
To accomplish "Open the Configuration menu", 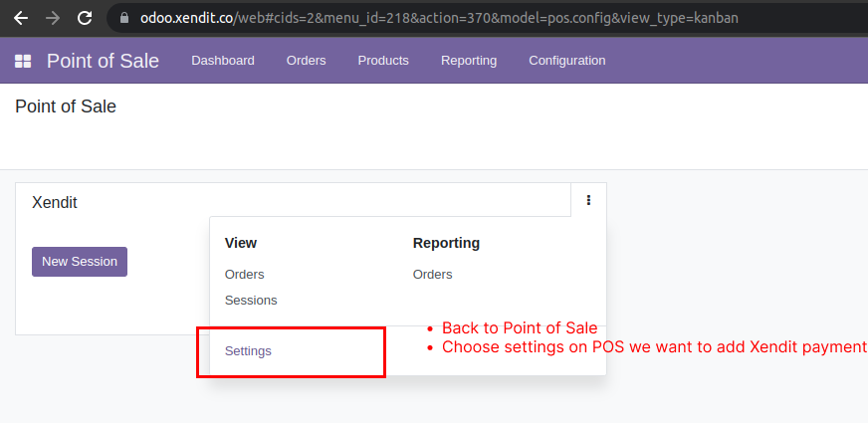I will coord(566,61).
